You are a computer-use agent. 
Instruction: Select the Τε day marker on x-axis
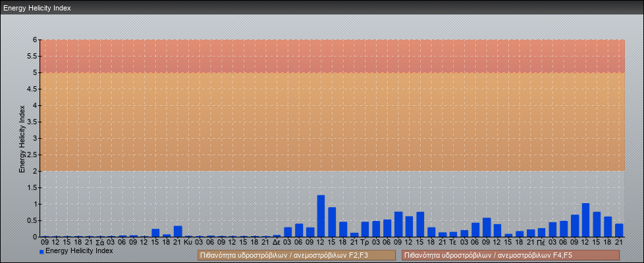click(x=453, y=242)
